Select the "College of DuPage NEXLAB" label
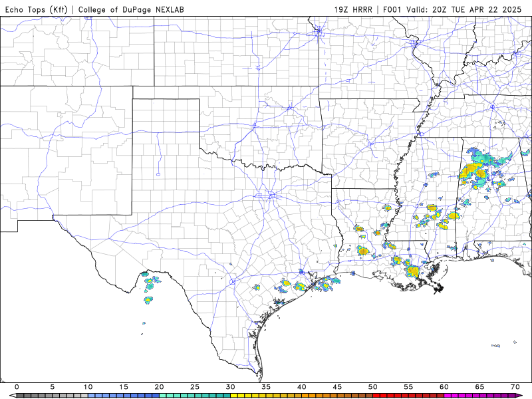 tap(131, 9)
